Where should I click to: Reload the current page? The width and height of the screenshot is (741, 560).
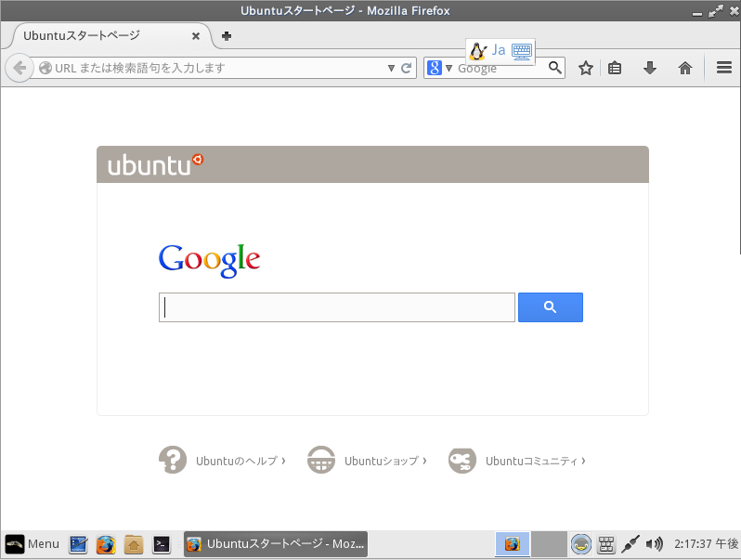[406, 68]
